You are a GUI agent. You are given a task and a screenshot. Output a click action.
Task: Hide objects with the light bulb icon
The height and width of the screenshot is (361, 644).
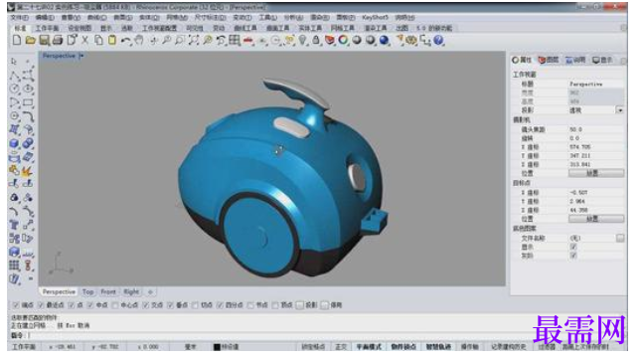tap(303, 40)
